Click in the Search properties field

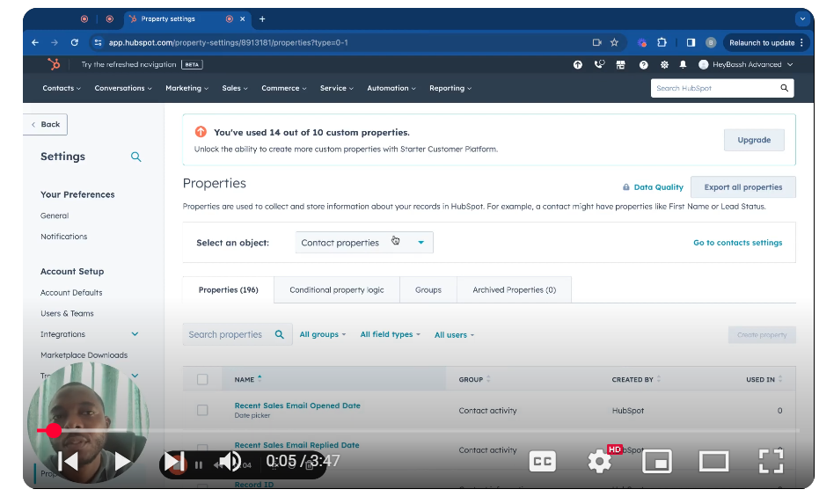click(238, 334)
